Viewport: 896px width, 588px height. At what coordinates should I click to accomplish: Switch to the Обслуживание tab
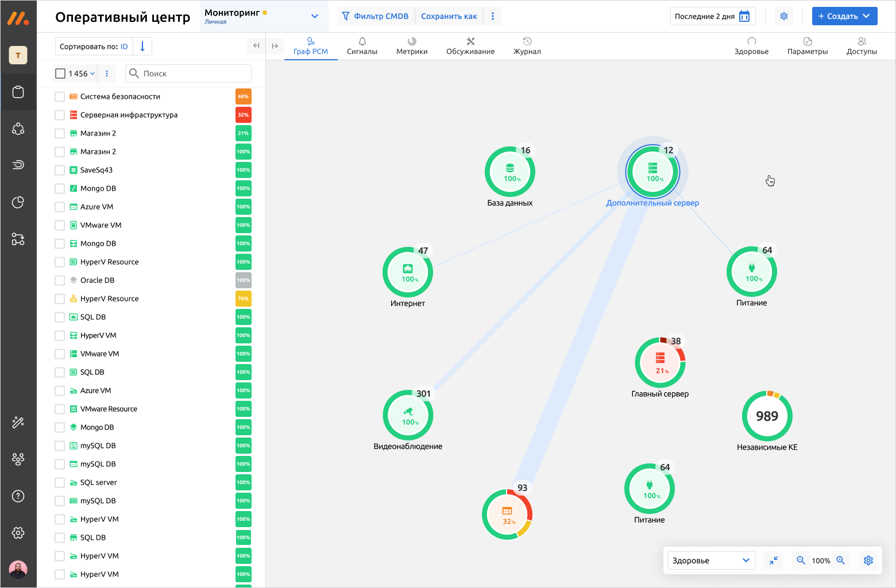[470, 47]
